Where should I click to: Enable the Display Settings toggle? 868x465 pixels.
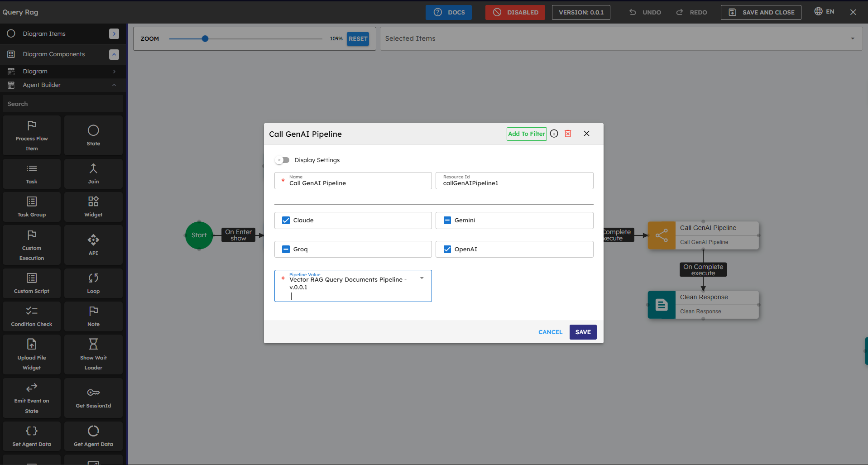click(283, 160)
